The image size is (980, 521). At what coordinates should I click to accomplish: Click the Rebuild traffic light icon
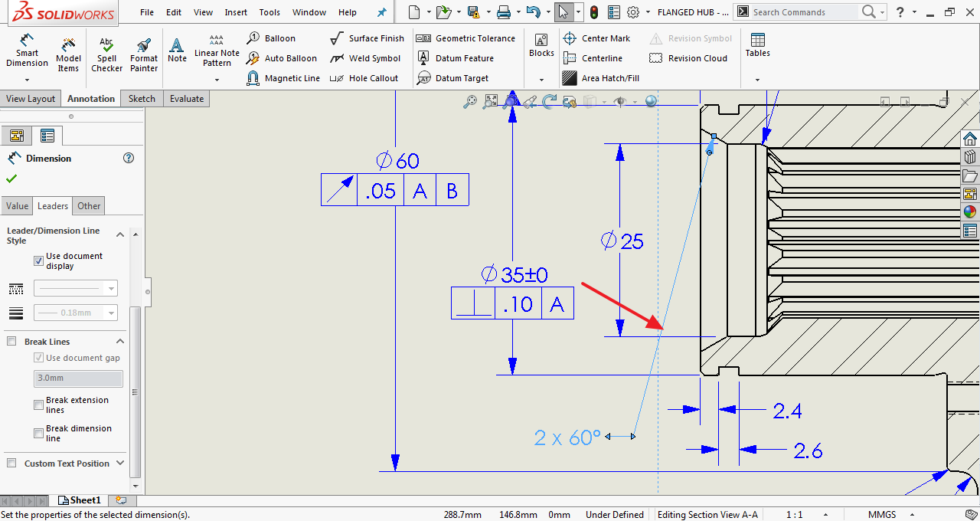tap(593, 12)
